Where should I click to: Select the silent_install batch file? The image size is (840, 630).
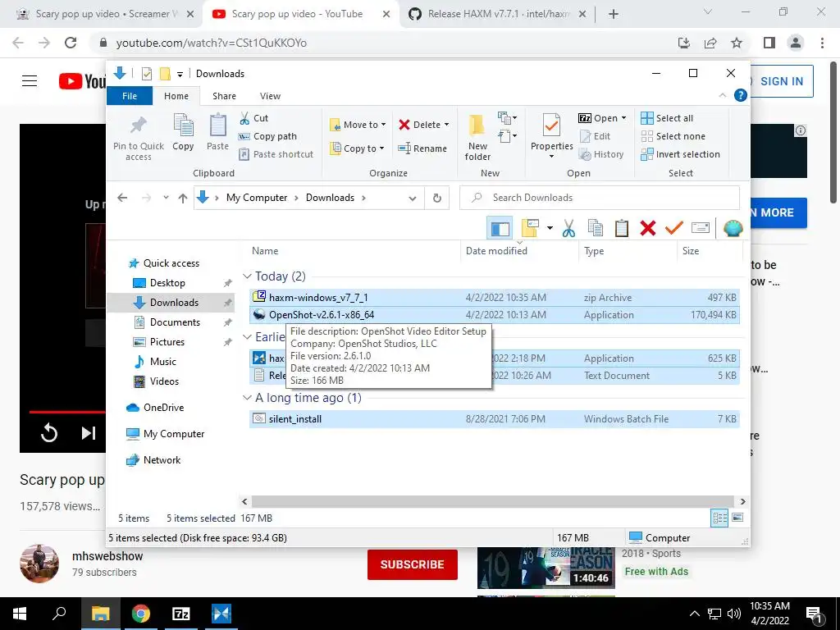[x=495, y=419]
